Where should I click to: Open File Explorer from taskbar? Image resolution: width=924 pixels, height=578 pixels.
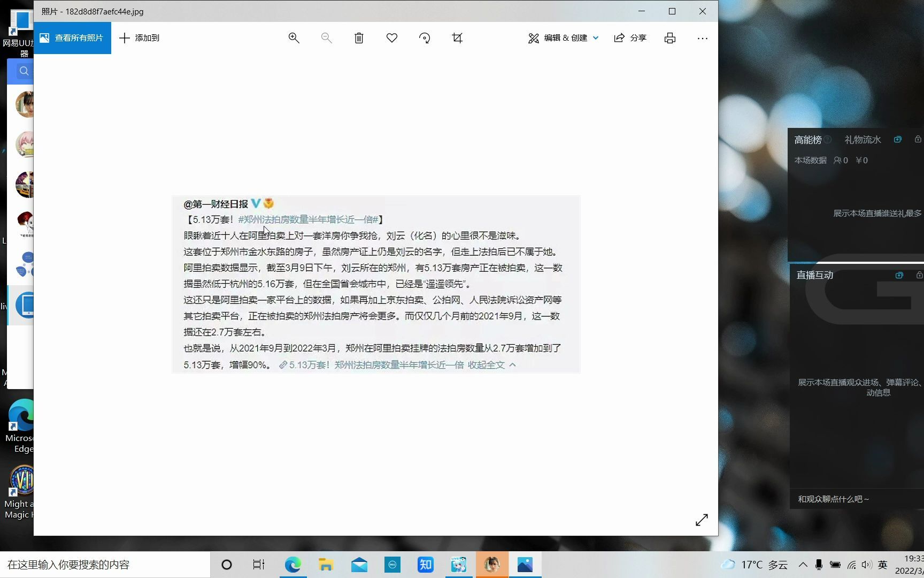(x=326, y=565)
